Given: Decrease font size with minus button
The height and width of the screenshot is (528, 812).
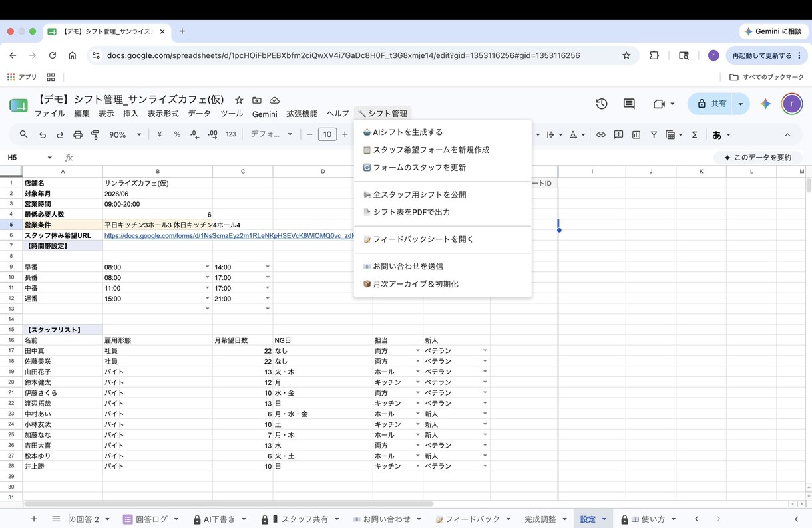Looking at the screenshot, I should click(x=309, y=134).
